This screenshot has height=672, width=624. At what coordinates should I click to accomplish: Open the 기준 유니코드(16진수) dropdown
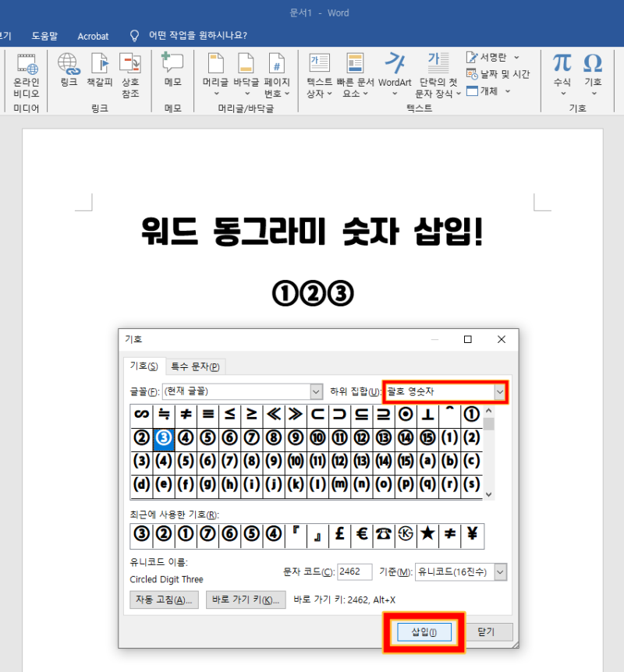(500, 571)
